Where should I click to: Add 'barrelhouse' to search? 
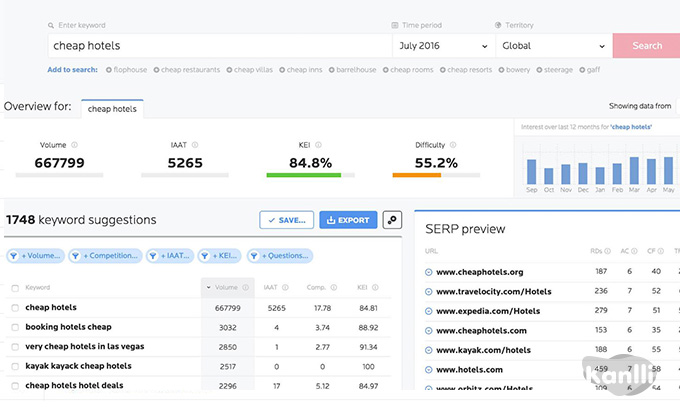(352, 70)
